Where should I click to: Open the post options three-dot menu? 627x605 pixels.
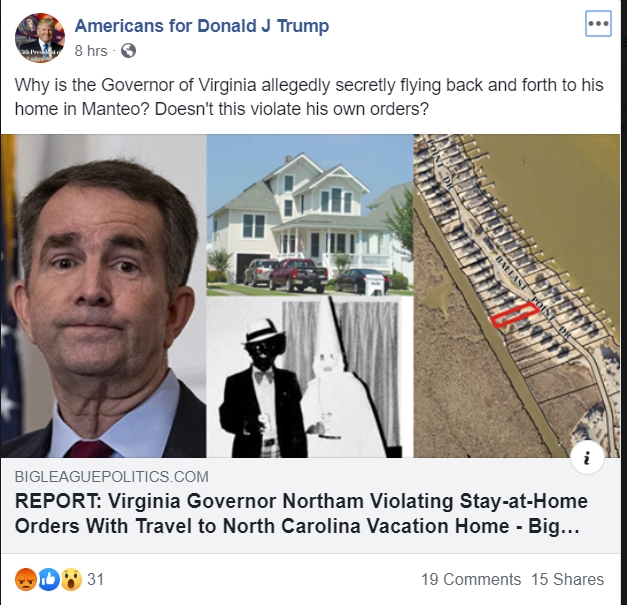(x=598, y=24)
